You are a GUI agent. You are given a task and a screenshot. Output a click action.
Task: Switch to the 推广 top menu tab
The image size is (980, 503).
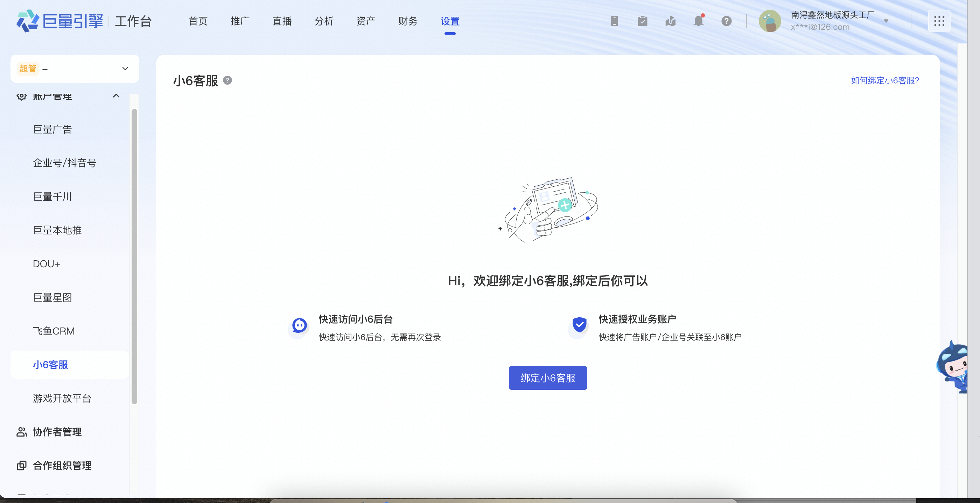[x=240, y=21]
